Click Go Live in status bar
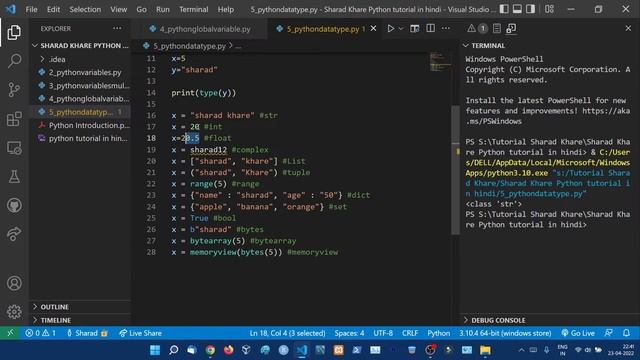Screen dimensions: 640x360 [x=578, y=333]
